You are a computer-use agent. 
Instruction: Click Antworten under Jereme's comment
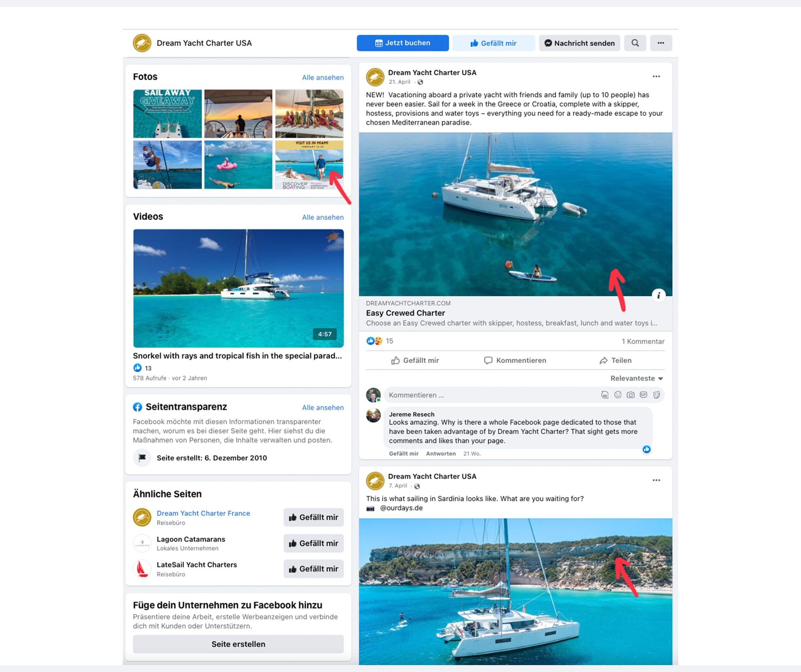tap(441, 453)
